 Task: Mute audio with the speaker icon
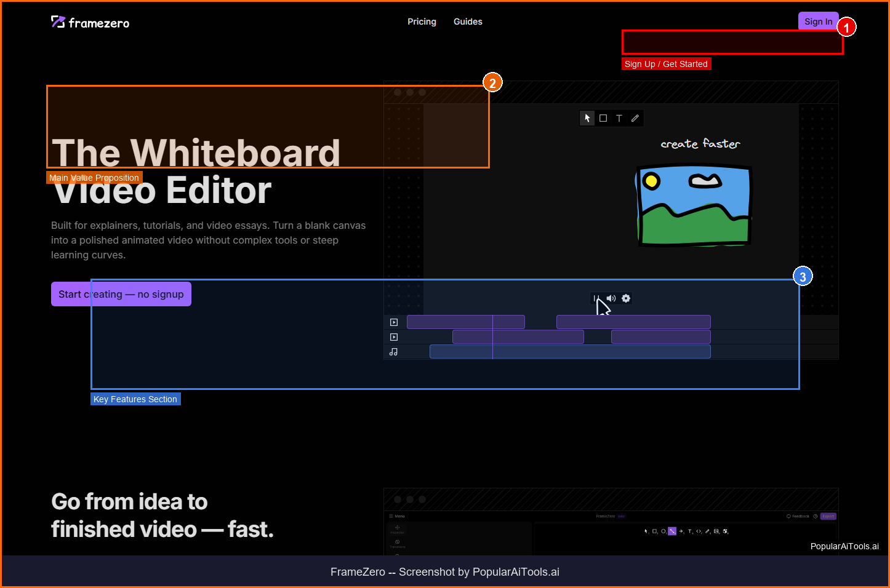(611, 298)
